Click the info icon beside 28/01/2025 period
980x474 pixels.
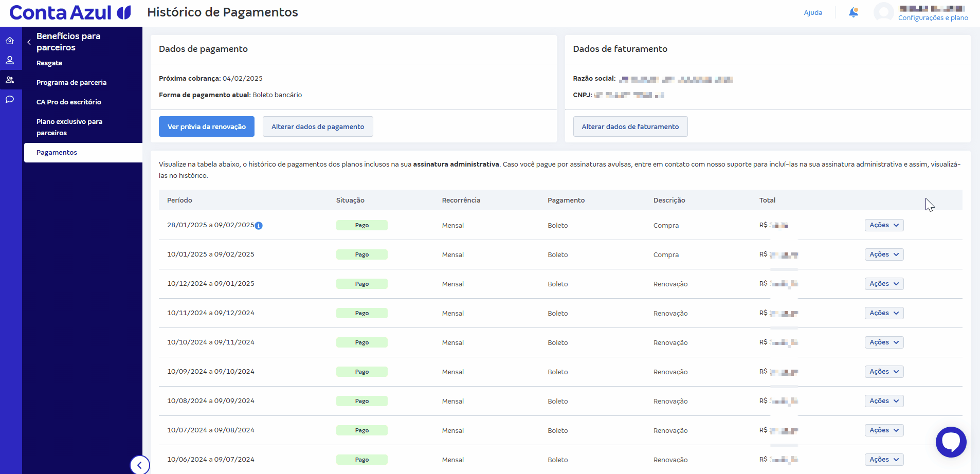tap(259, 226)
